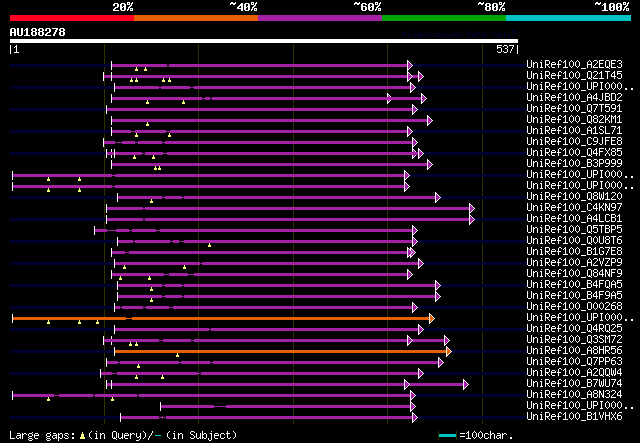This screenshot has height=443, width=640.
Task: Select the UniRef100_A8N324 label
Action: (x=574, y=395)
